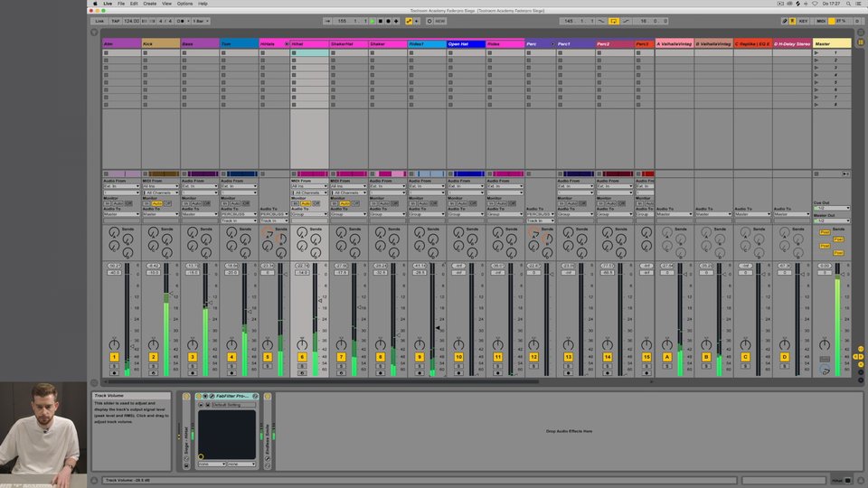868x488 pixels.
Task: Toggle return track A activator button
Action: (x=667, y=357)
